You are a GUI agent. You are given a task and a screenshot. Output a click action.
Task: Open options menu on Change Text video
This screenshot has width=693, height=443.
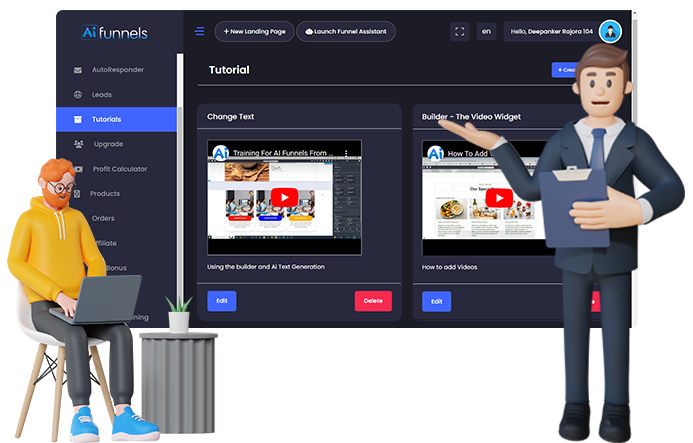click(346, 153)
